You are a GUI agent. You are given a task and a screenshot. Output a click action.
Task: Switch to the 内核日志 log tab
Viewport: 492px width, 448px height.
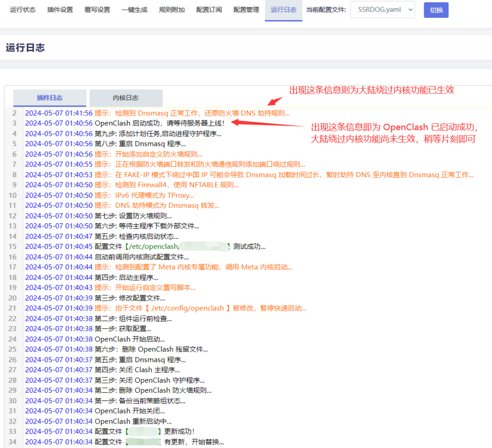pos(126,98)
